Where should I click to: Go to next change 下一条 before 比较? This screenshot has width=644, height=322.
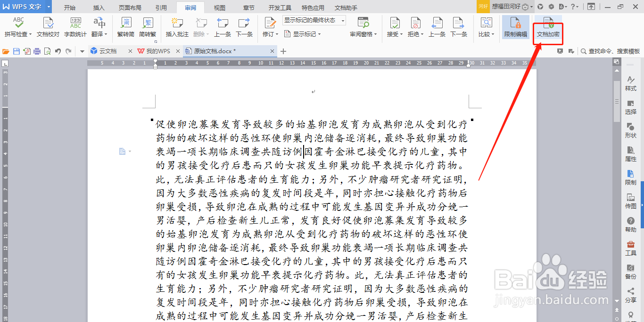[x=459, y=27]
